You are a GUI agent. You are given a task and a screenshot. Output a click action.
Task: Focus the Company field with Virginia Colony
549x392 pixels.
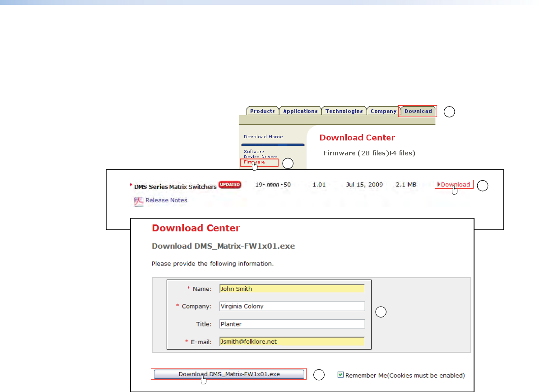point(292,306)
